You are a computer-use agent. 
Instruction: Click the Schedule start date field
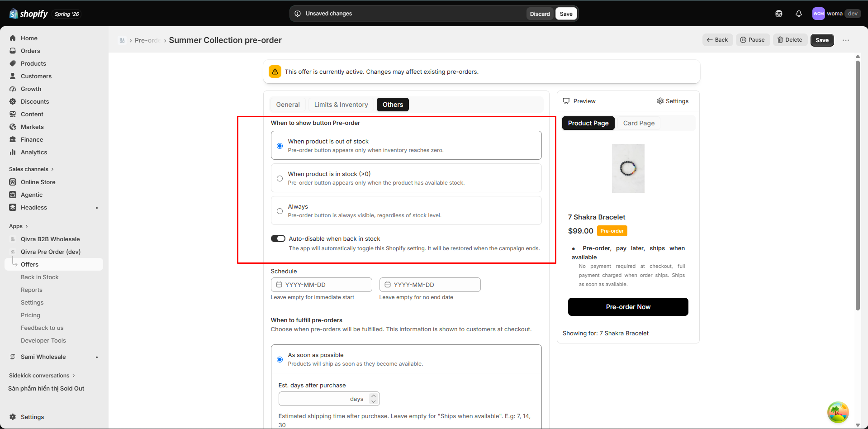[x=322, y=285]
